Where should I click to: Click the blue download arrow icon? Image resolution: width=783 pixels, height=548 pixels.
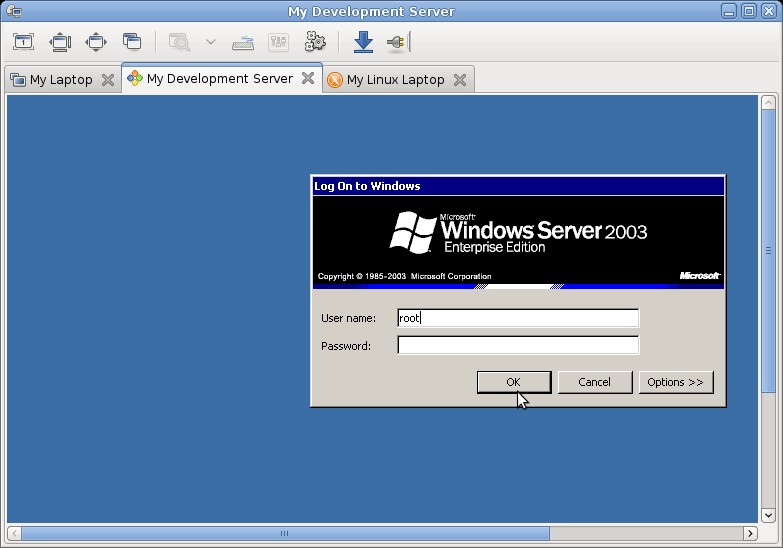click(363, 42)
